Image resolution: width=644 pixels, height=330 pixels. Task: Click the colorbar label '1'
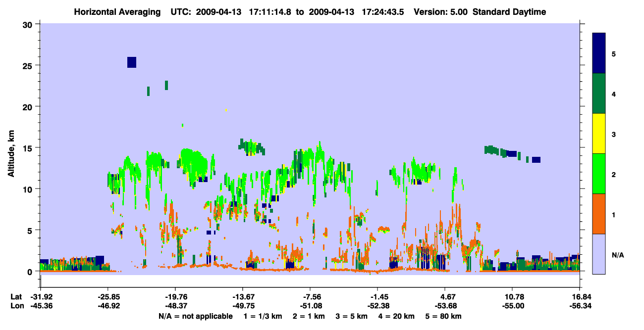613,214
